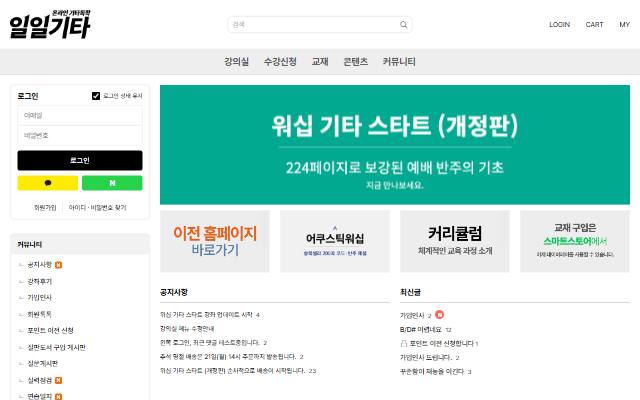640x400 pixels.
Task: Open the 수강신청 menu
Action: tap(280, 62)
